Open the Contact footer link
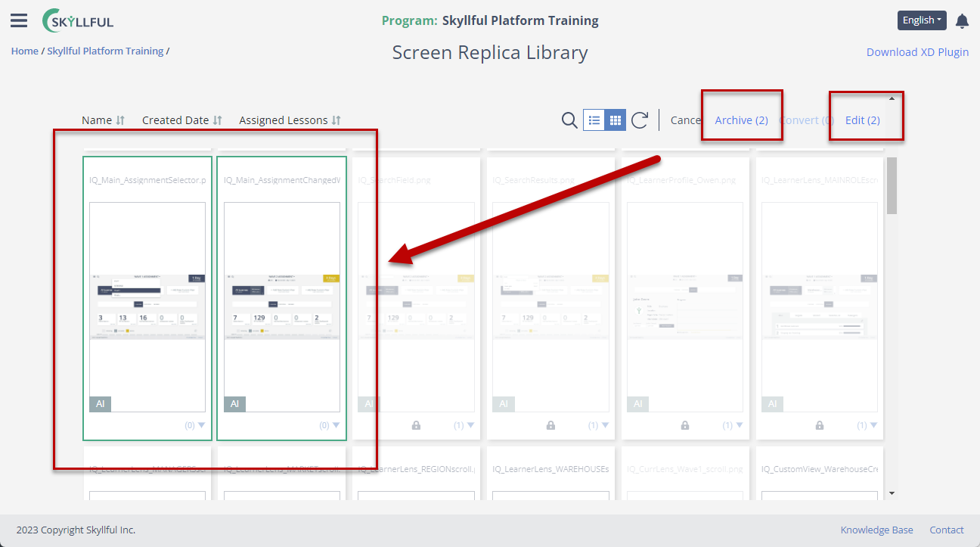Screen dimensions: 980x547 coord(947,530)
